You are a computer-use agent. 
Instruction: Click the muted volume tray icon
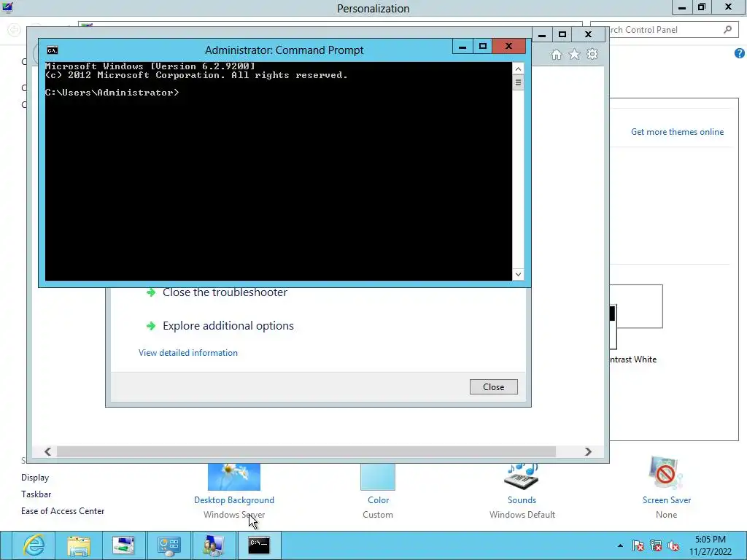pos(673,545)
